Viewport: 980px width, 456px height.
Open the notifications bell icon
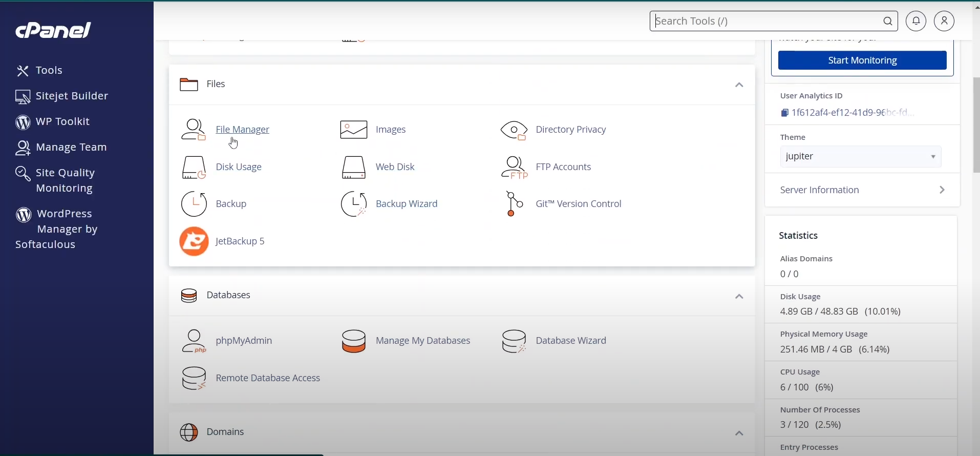tap(916, 21)
